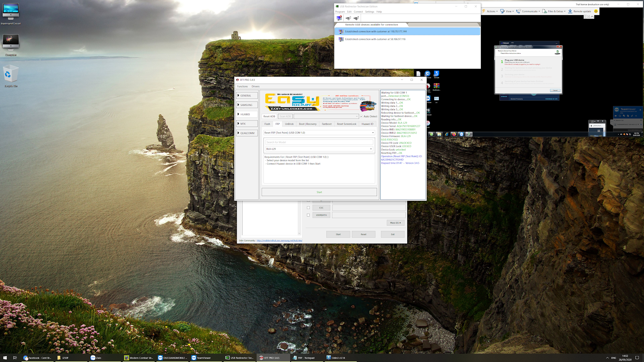The width and height of the screenshot is (644, 362).
Task: Switch to the Reset ScreenLock tab
Action: [347, 124]
